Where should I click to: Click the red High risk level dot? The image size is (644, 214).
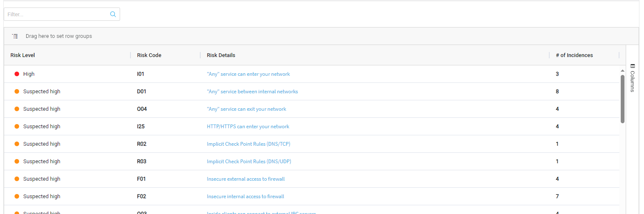(x=17, y=74)
